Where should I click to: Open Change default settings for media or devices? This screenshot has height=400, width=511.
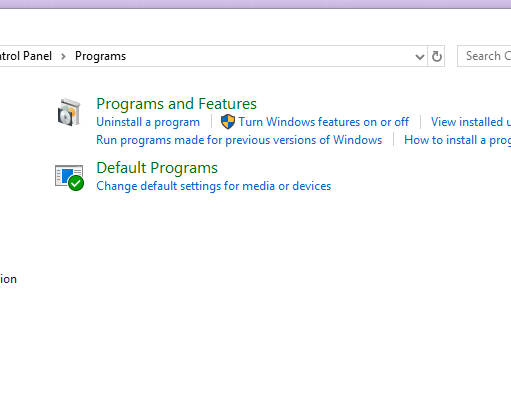[214, 186]
